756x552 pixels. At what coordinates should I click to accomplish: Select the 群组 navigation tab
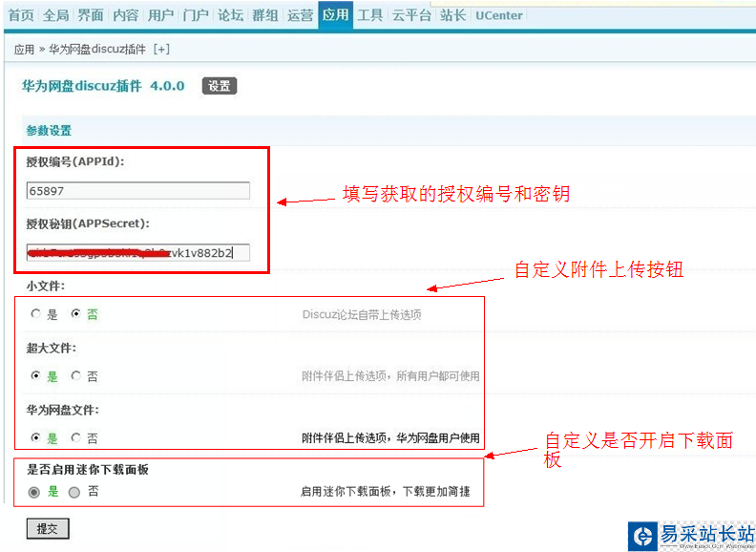point(265,15)
